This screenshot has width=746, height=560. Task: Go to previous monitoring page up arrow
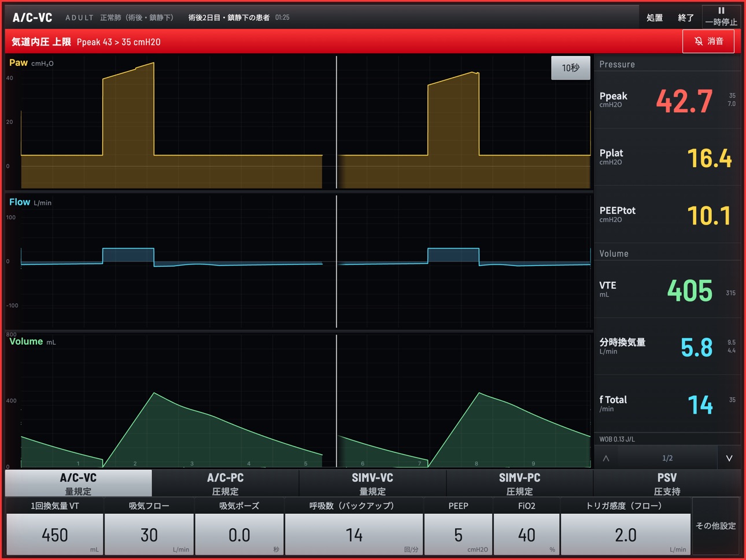click(606, 458)
